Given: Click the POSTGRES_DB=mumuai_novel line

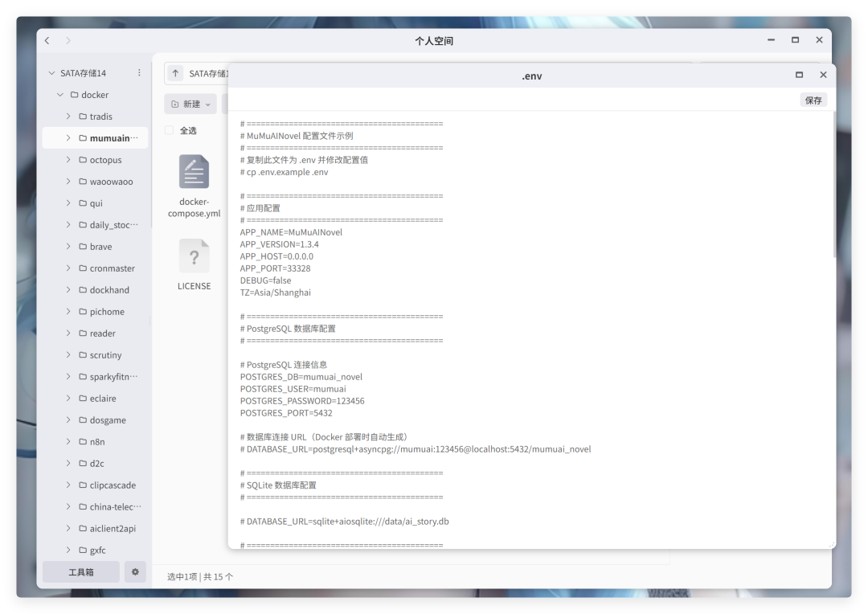Looking at the screenshot, I should click(x=301, y=377).
